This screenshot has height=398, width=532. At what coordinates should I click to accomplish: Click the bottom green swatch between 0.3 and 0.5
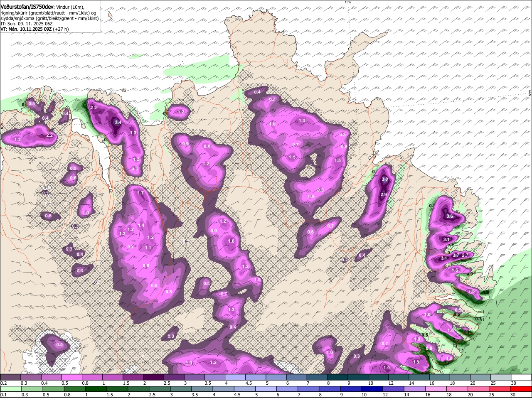pos(32,389)
